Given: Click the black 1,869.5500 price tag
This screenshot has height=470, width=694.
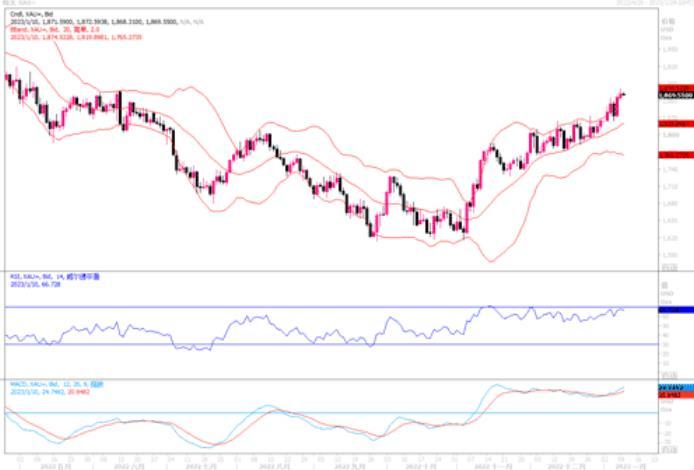Looking at the screenshot, I should coord(674,95).
